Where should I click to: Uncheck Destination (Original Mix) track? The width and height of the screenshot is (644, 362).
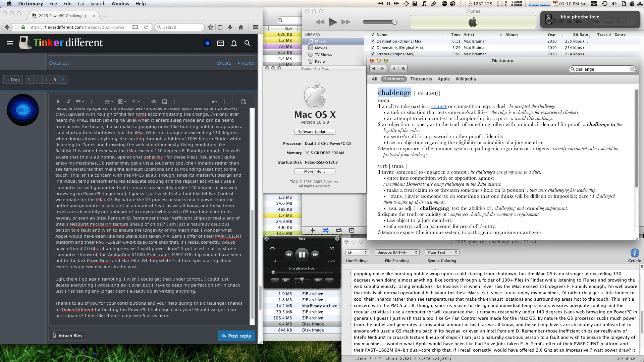point(372,41)
